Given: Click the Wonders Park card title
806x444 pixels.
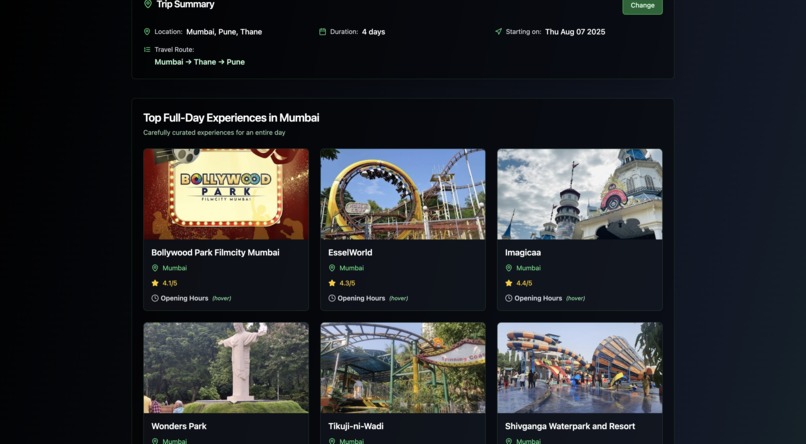Looking at the screenshot, I should click(179, 427).
